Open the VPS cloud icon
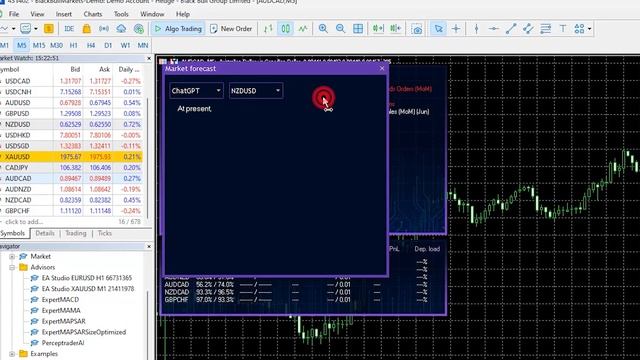 121,29
